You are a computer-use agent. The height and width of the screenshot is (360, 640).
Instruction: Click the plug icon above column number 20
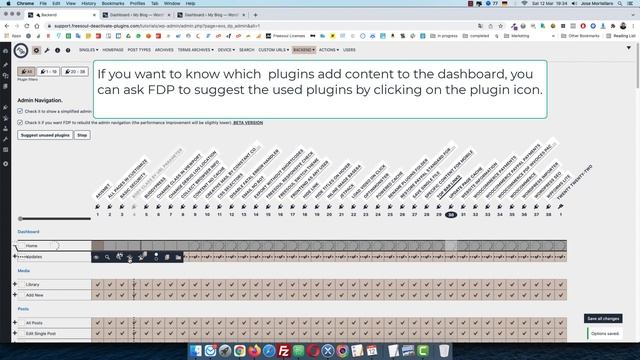point(329,207)
